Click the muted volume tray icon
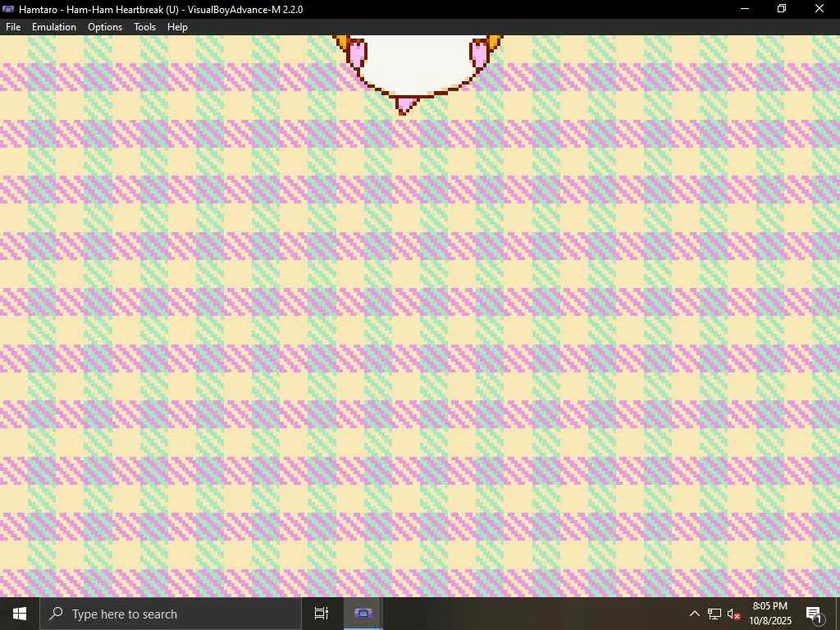 733,614
